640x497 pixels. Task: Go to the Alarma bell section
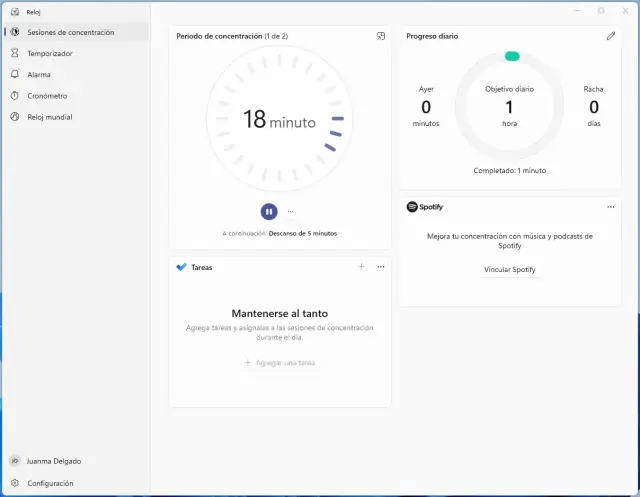39,74
